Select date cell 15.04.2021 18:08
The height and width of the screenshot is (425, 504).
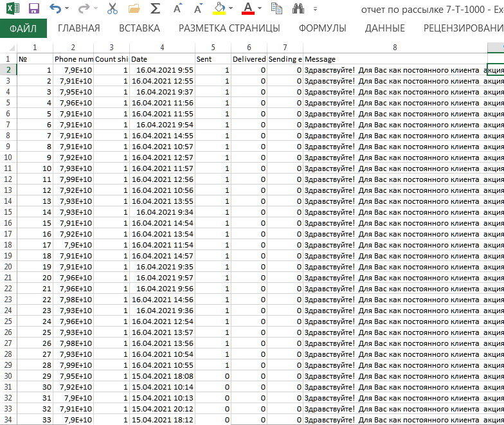coord(162,376)
